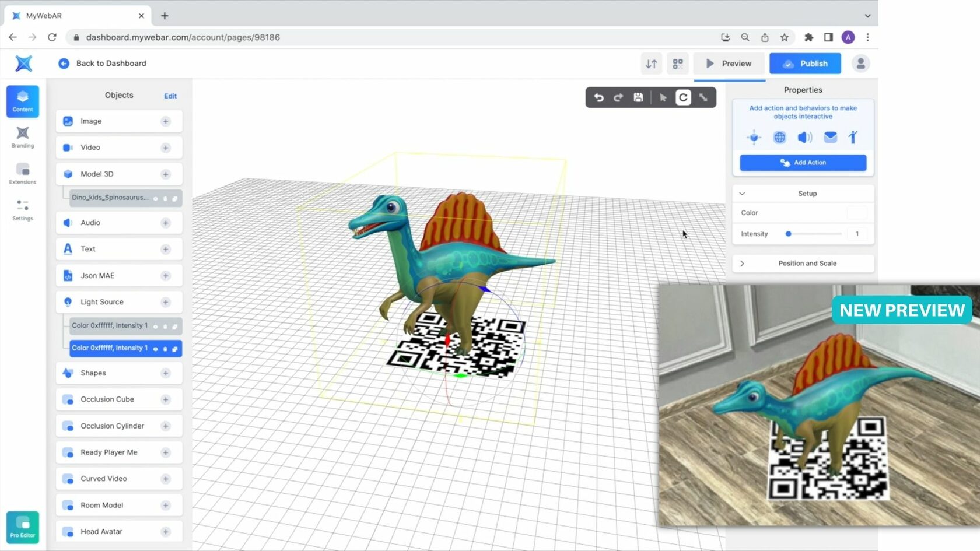980x551 pixels.
Task: Add an Occlusion Cube with plus
Action: 166,399
